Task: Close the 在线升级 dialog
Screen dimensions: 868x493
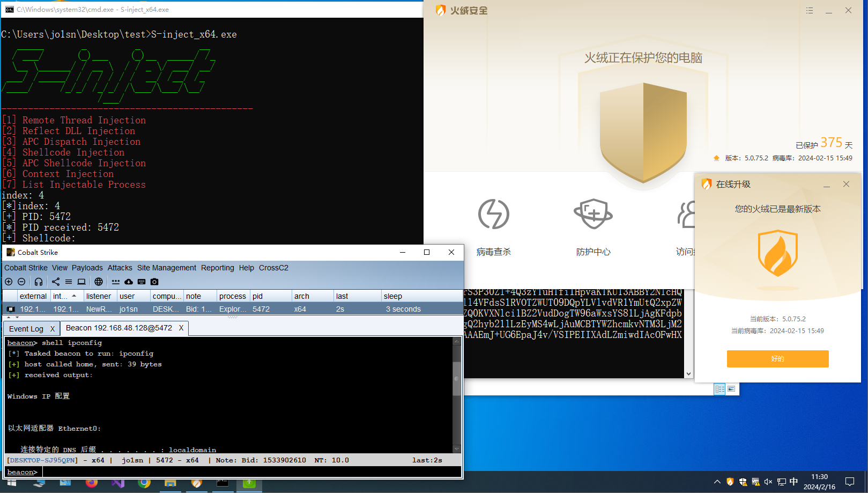Action: pyautogui.click(x=846, y=184)
